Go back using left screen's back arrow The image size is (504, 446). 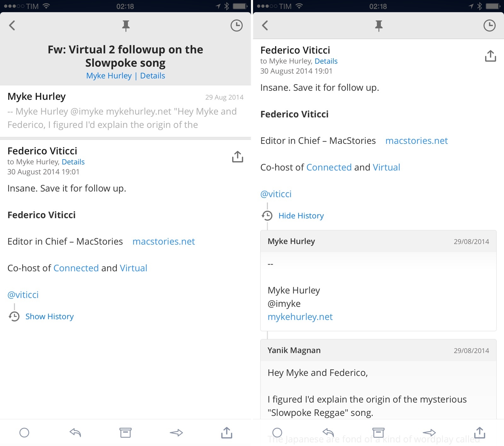[x=12, y=25]
